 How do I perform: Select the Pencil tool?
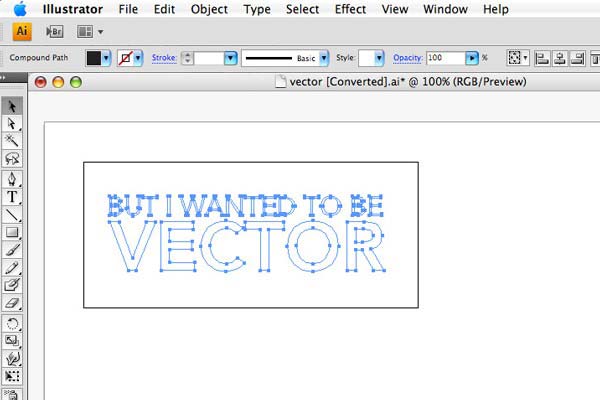point(12,267)
